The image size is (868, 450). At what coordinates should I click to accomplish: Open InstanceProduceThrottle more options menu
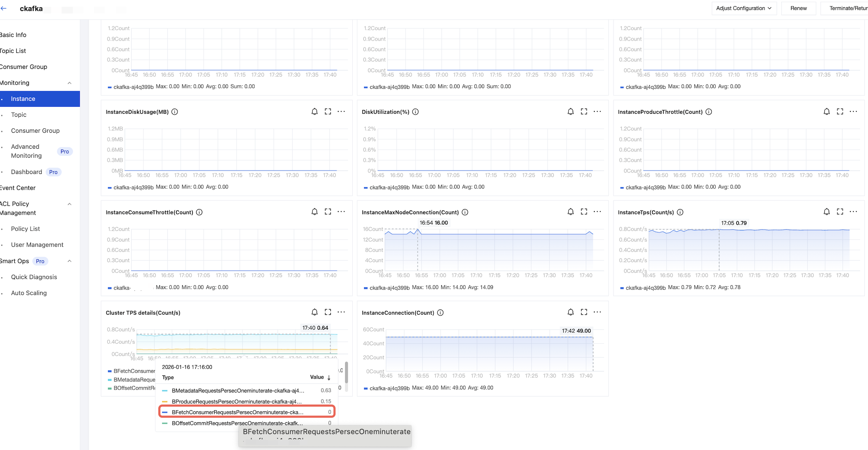[853, 112]
